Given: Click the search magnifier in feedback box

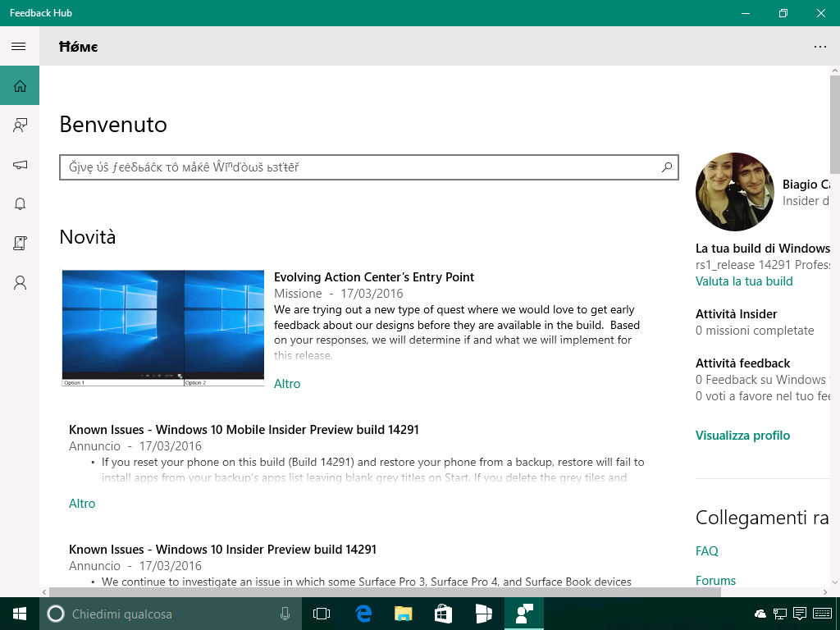Looking at the screenshot, I should pos(667,167).
